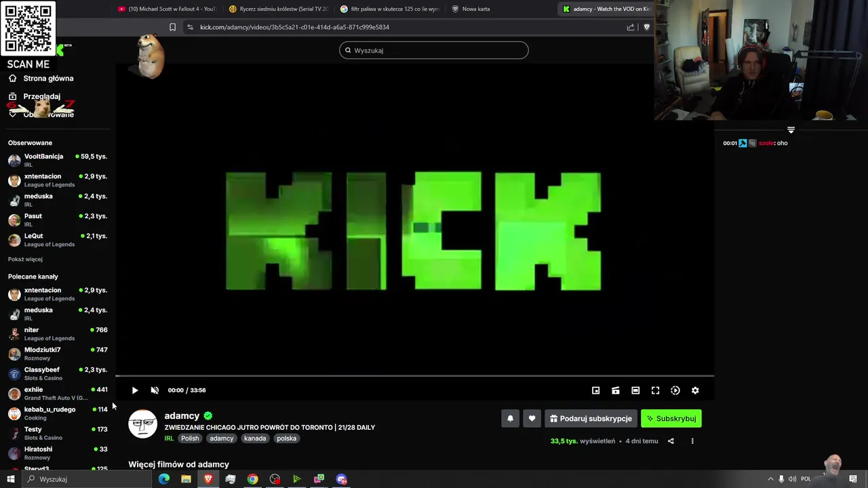Open the adamcy channel name link
Screen dimensions: 868x488
[x=182, y=416]
